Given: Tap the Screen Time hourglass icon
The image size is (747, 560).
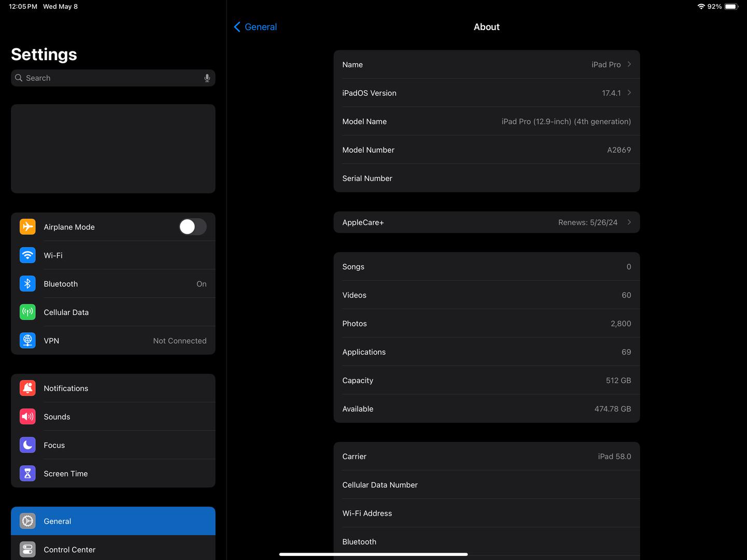Looking at the screenshot, I should pos(27,473).
